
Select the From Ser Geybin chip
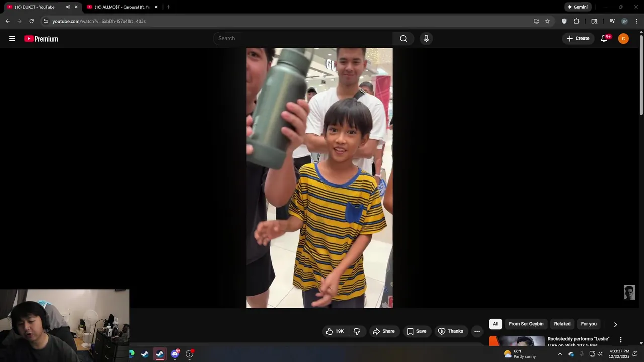pyautogui.click(x=526, y=324)
